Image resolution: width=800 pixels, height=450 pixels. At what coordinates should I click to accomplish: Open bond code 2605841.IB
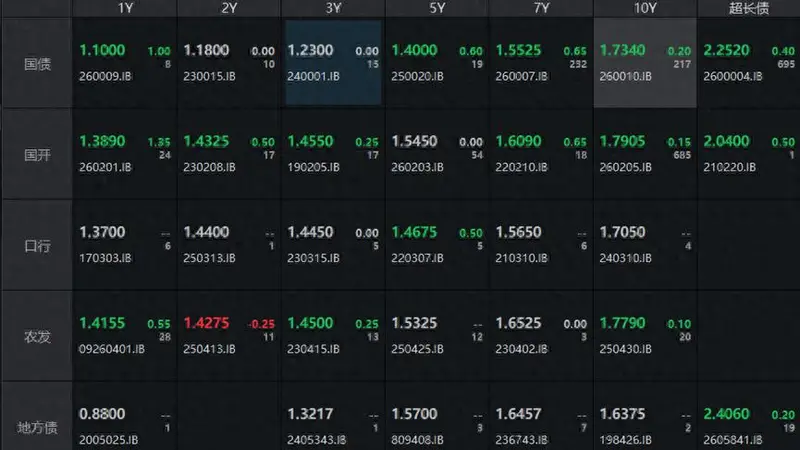[x=733, y=440]
